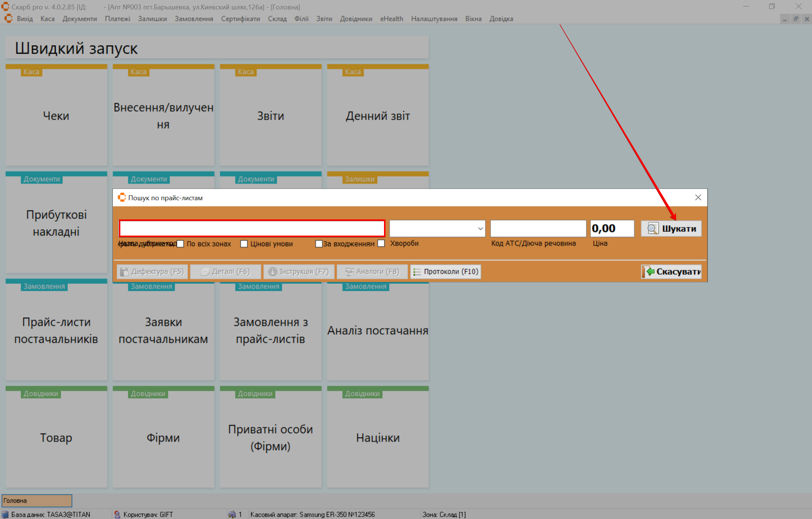Click the magnifier icon on Шукати button

coord(653,228)
